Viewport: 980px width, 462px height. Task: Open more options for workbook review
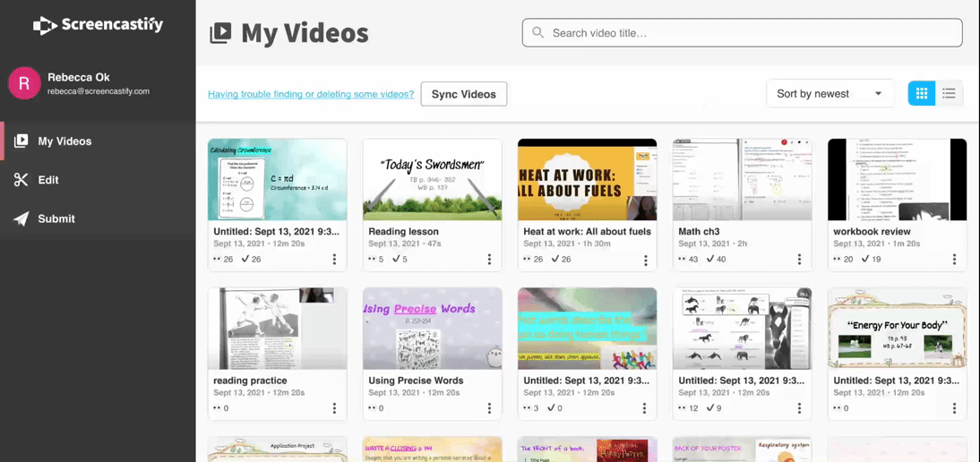(954, 259)
